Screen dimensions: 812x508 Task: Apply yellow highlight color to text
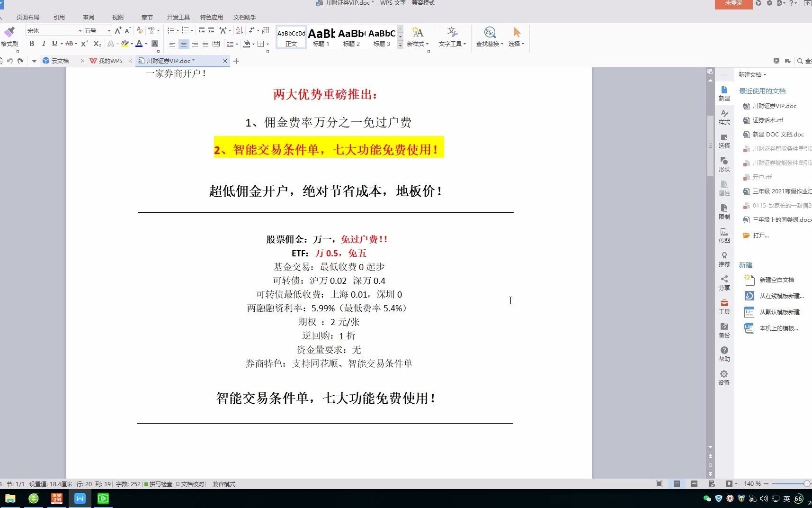pos(125,44)
